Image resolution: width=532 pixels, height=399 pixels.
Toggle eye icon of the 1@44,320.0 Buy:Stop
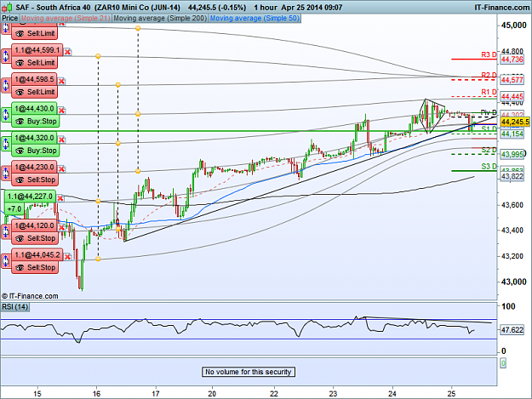tap(20, 151)
